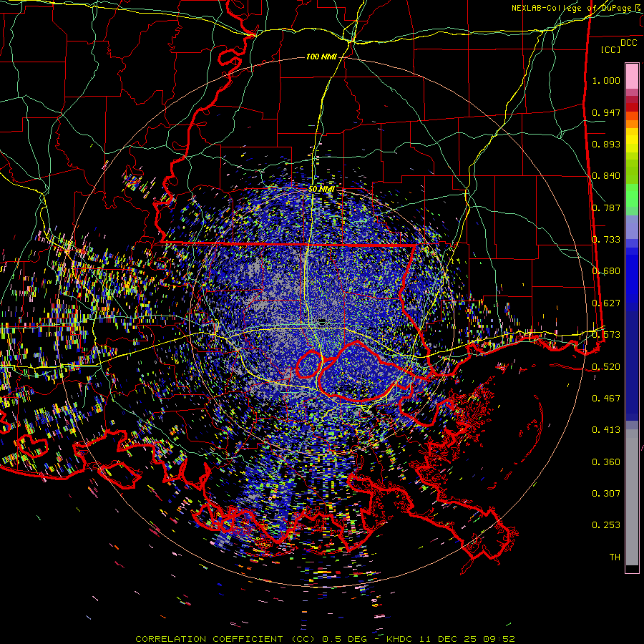This screenshot has width=644, height=644.
Task: Click the KHDC radar site identifier
Action: coord(399,639)
